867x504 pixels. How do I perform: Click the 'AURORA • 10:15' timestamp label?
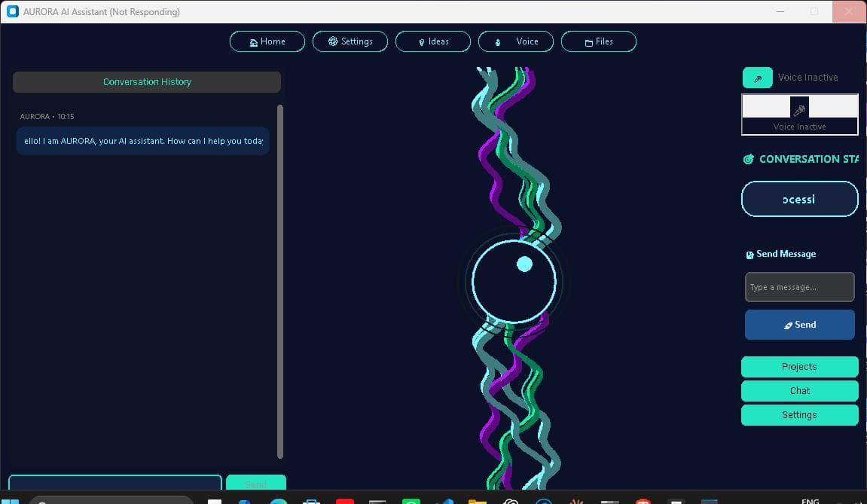click(47, 117)
